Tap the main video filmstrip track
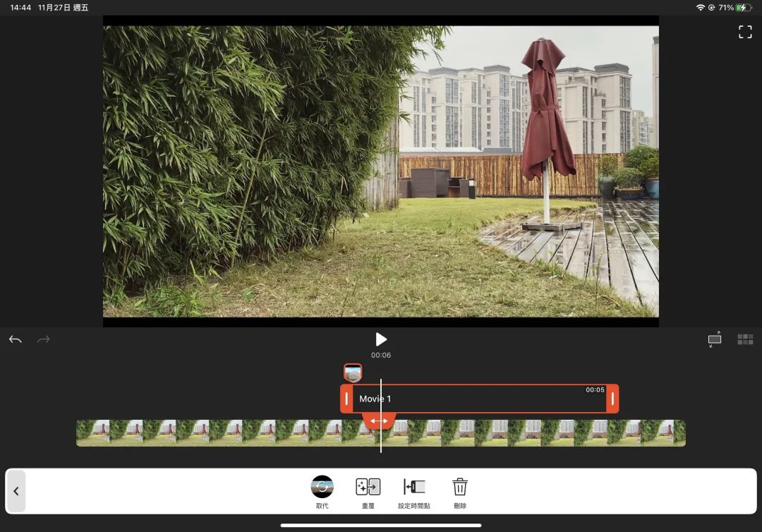The image size is (762, 532). pyautogui.click(x=381, y=433)
